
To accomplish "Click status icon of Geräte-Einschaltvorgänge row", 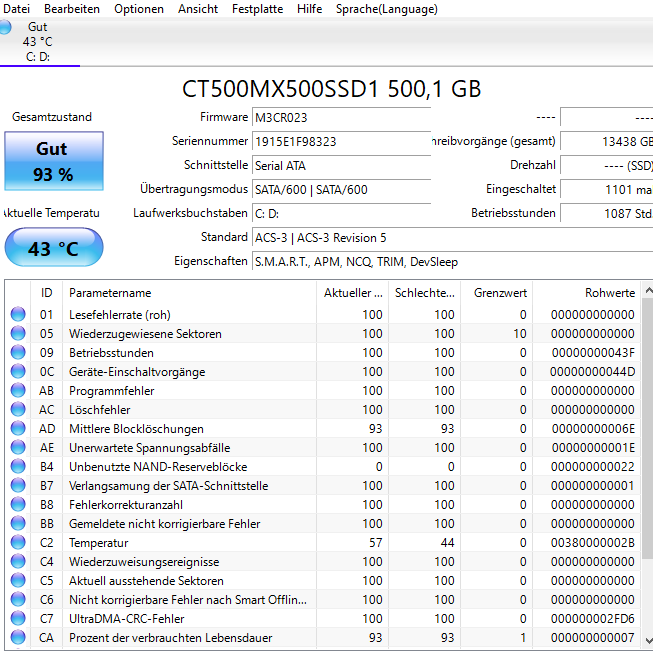I will 18,371.
